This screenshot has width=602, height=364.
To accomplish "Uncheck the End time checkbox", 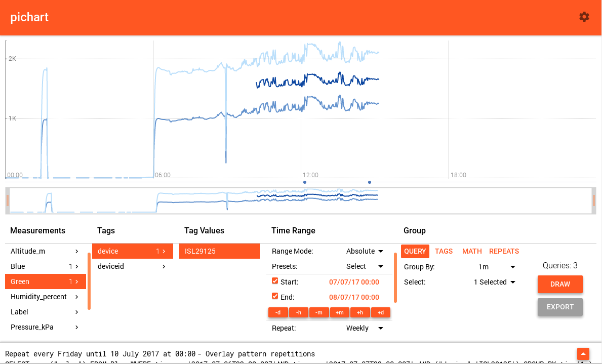I will pyautogui.click(x=275, y=296).
